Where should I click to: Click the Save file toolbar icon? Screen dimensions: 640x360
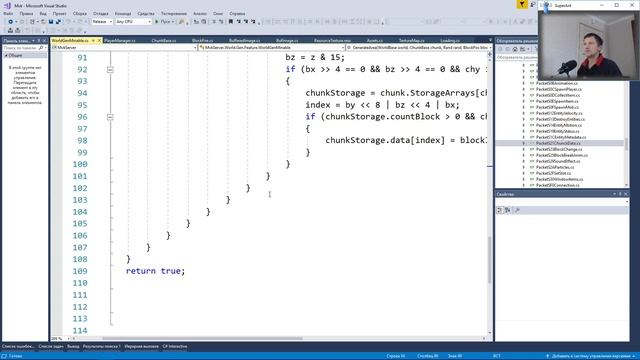[x=51, y=22]
